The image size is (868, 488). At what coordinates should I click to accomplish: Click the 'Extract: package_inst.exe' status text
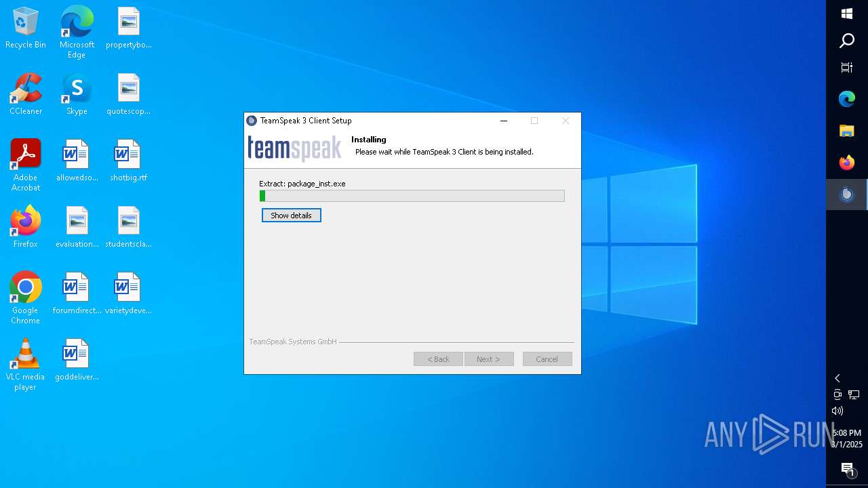tap(302, 184)
